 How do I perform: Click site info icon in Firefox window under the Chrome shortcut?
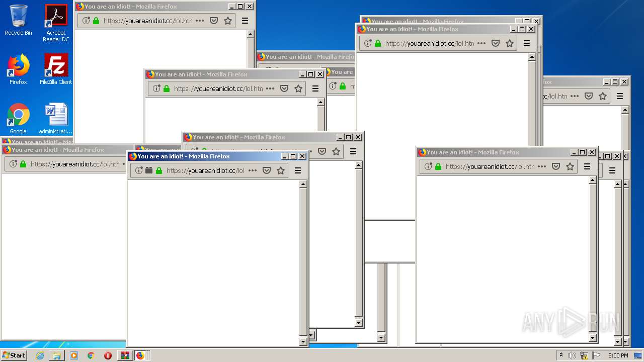pos(14,164)
